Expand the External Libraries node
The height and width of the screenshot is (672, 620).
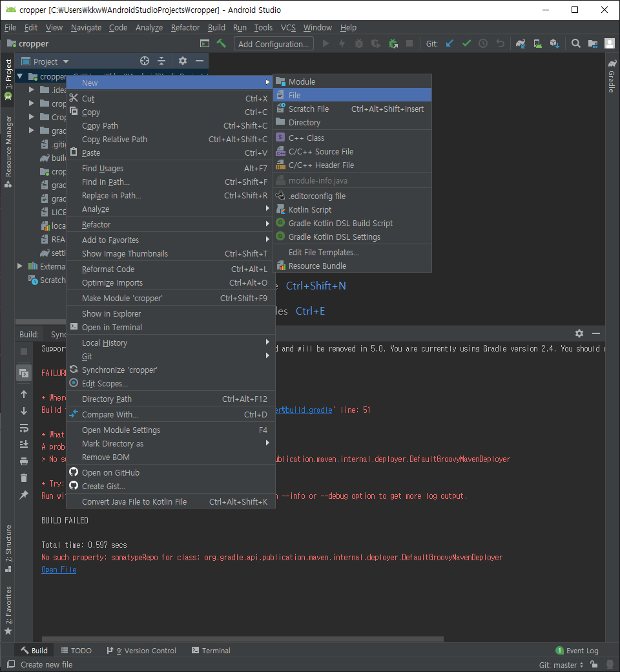click(20, 266)
